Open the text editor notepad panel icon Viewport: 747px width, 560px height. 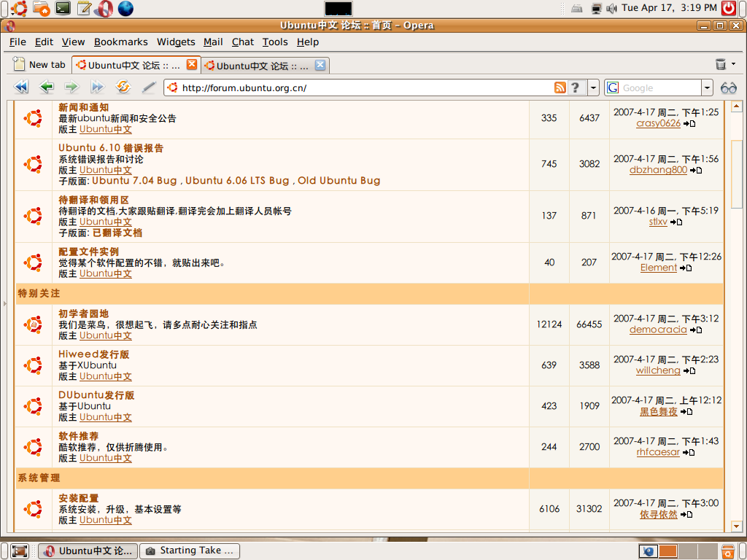(x=84, y=8)
